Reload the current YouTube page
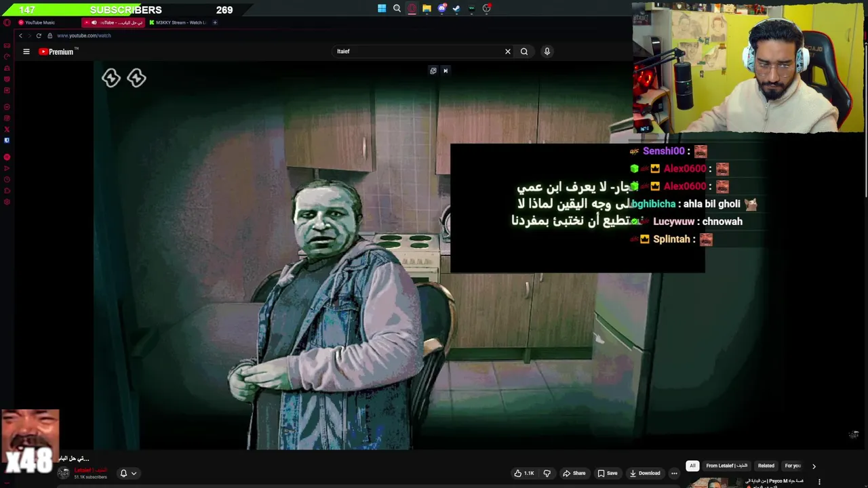Screen dimensions: 868x488 (x=39, y=35)
